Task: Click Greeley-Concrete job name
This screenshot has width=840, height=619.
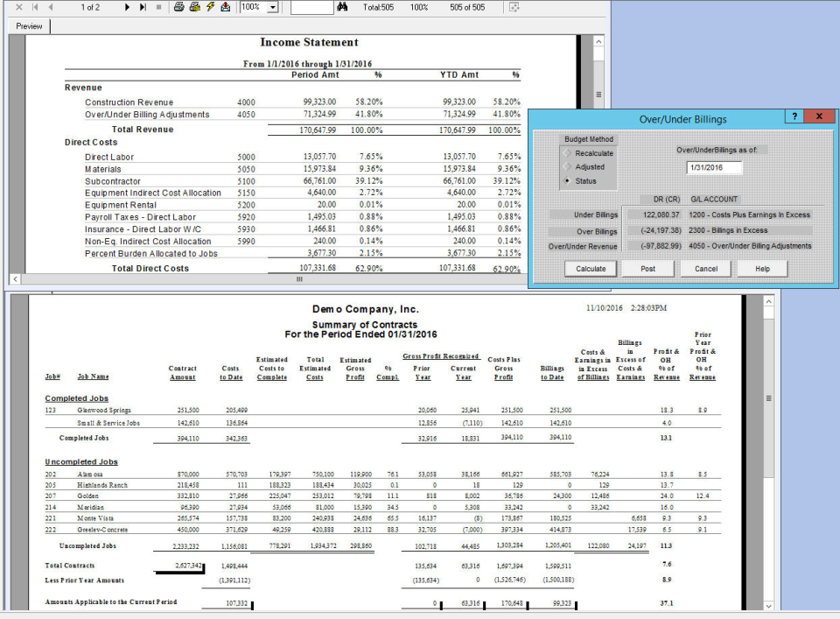Action: click(102, 530)
